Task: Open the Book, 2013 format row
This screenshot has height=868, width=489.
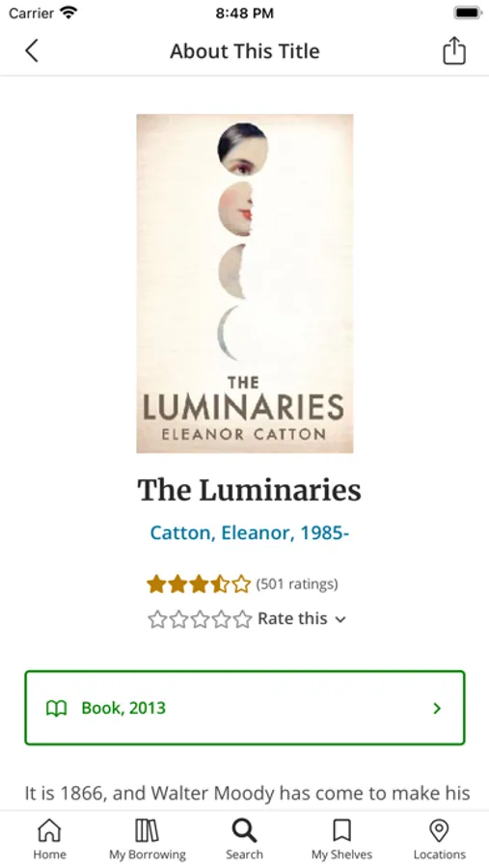Action: (245, 708)
